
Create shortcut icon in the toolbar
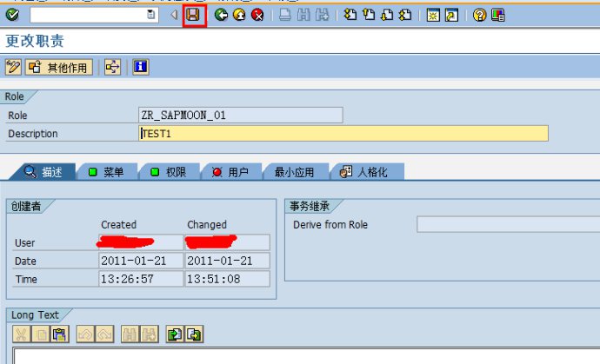click(451, 15)
